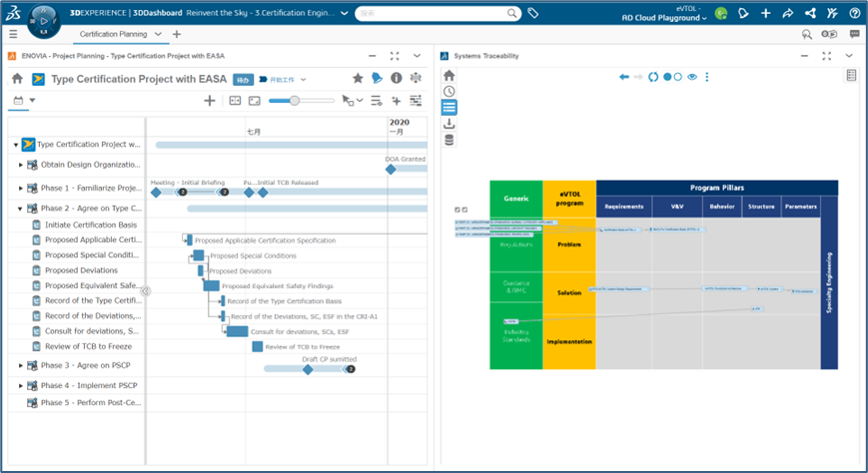Viewport: 868px width, 473px height.
Task: Select the filled circle mode in Traceability toolbar
Action: (667, 77)
